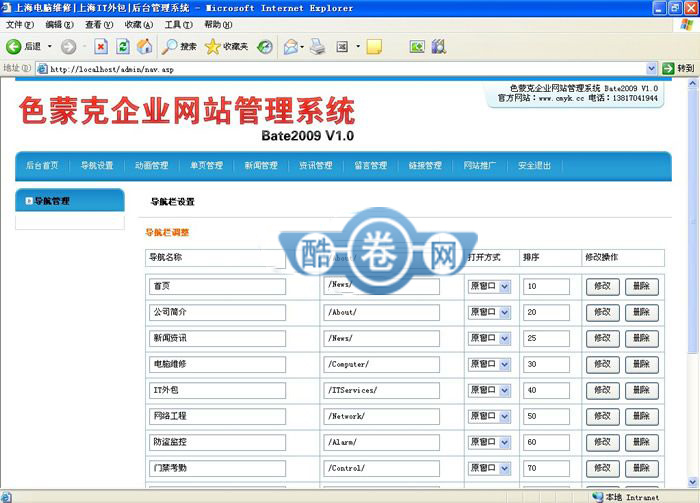Click the Research books toolbar icon

point(439,46)
